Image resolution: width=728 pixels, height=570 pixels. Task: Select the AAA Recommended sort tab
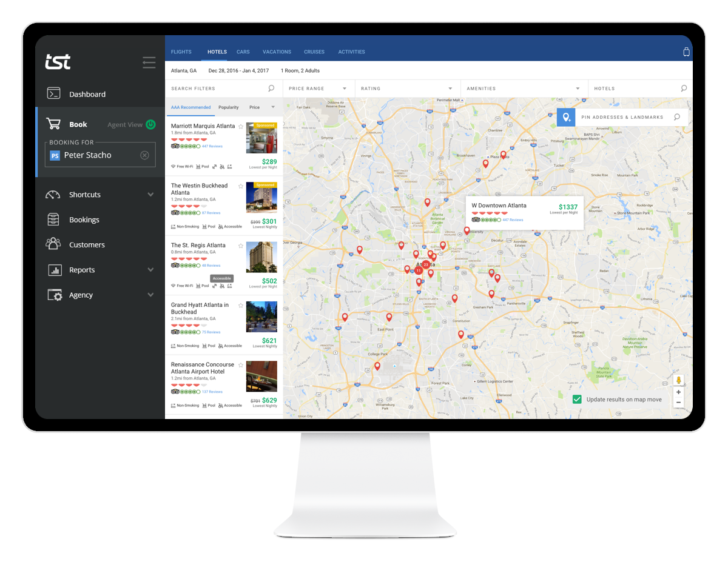(190, 107)
